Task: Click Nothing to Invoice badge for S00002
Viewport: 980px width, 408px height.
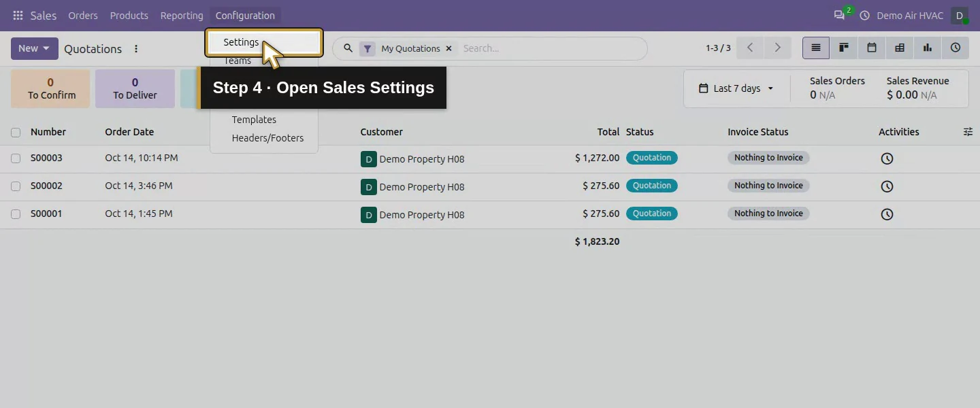Action: coord(768,186)
